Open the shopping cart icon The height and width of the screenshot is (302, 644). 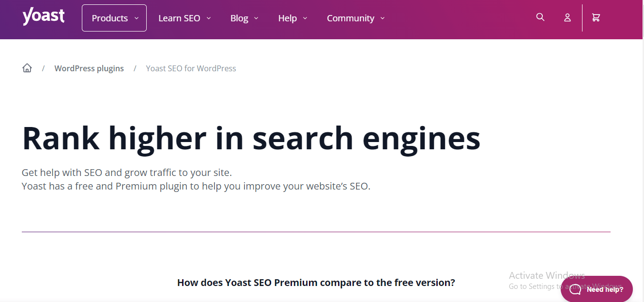click(596, 17)
